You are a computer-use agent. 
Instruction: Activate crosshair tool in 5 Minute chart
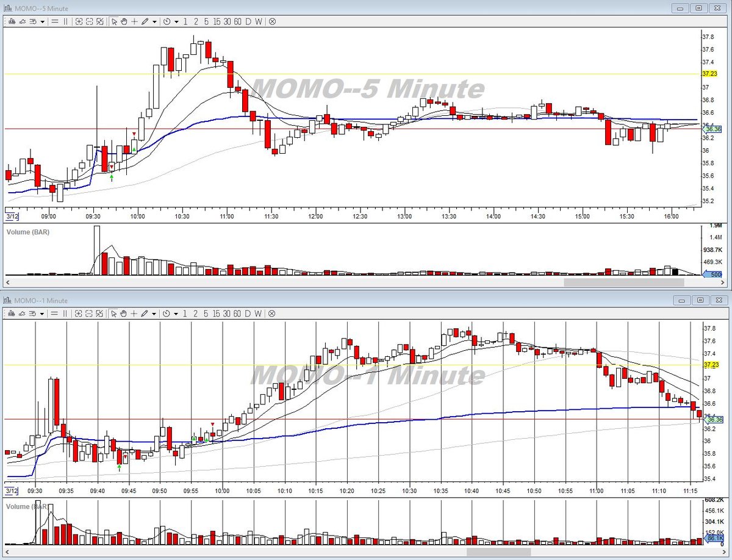(x=134, y=21)
